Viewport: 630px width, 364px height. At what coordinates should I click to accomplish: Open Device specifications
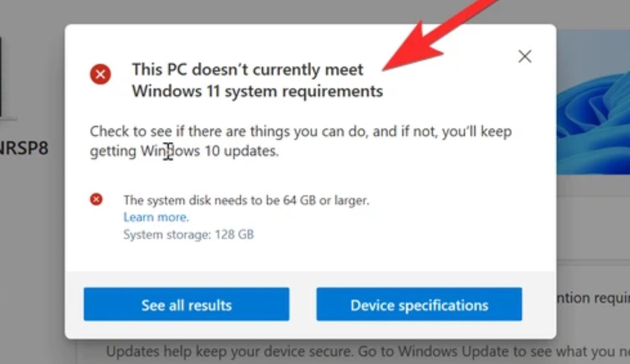pos(419,304)
